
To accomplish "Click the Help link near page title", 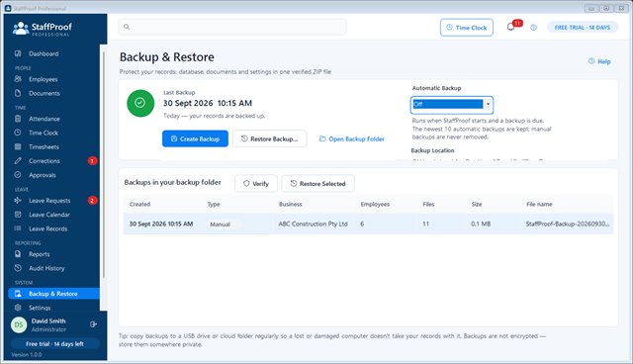I will click(x=599, y=61).
